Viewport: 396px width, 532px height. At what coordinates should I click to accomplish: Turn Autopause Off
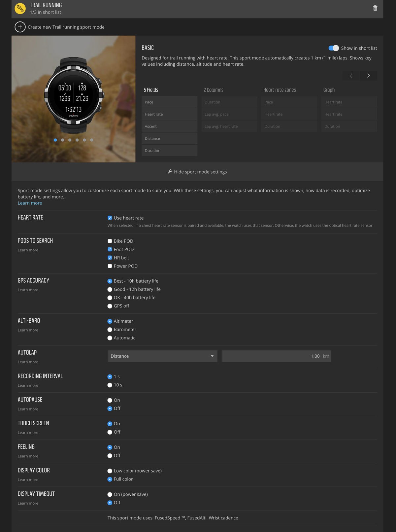[110, 408]
